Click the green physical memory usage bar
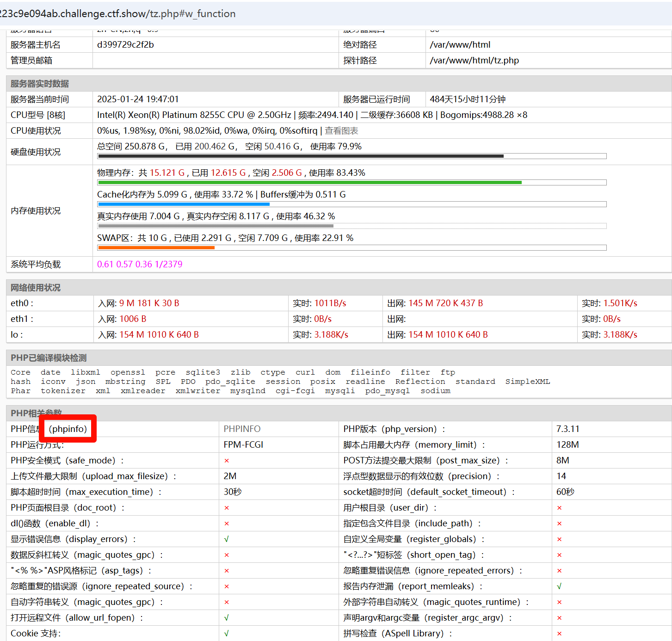The height and width of the screenshot is (641, 672). 310,183
